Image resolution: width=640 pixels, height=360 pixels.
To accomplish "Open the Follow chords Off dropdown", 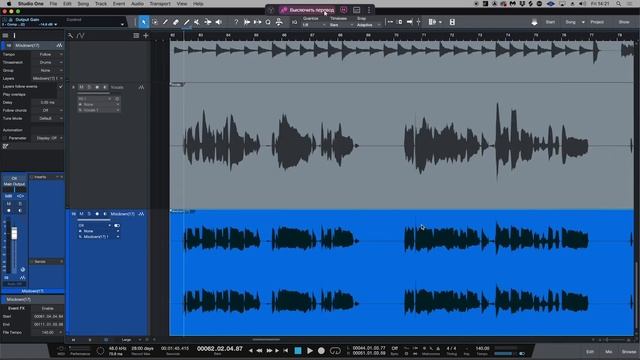I will pos(48,110).
